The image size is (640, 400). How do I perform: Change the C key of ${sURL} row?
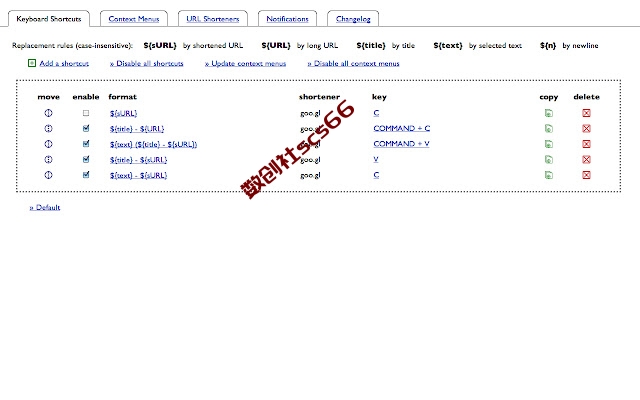(x=376, y=113)
